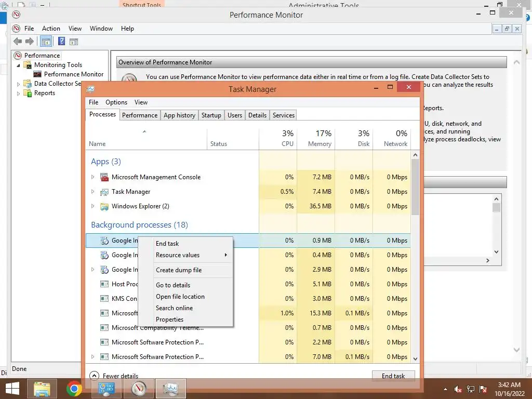The width and height of the screenshot is (532, 399).
Task: Click the Monitoring Tools folder icon
Action: [27, 65]
